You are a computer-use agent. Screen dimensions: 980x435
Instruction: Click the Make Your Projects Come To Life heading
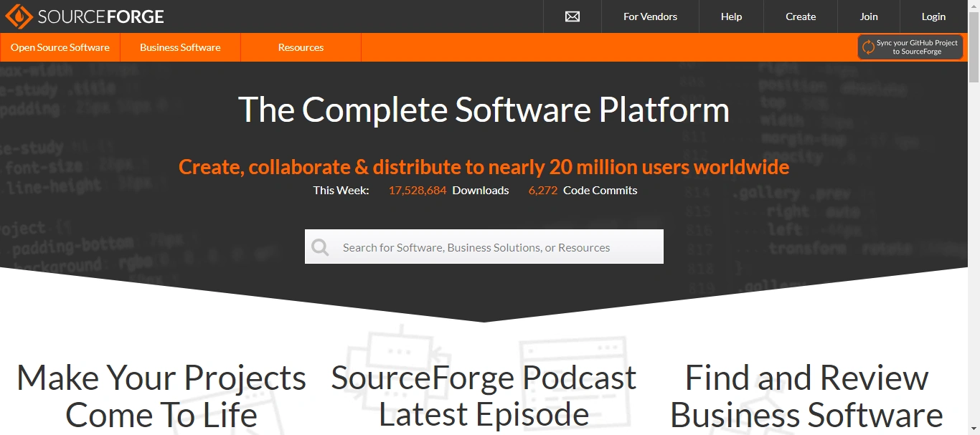(x=161, y=396)
